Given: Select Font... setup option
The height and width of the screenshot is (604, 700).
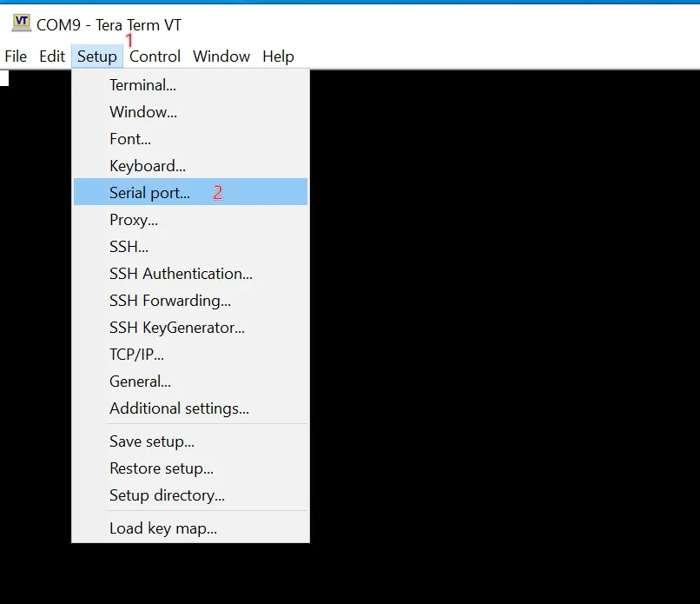Looking at the screenshot, I should pyautogui.click(x=190, y=139).
